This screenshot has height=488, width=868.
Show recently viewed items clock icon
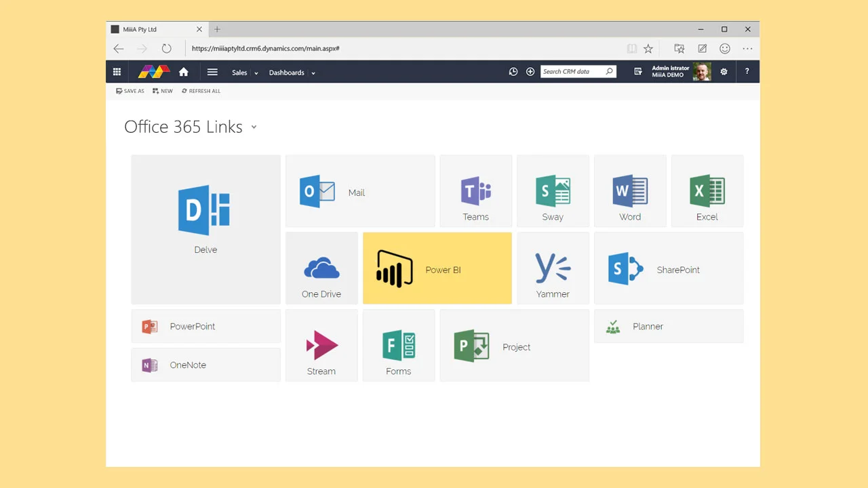tap(513, 72)
